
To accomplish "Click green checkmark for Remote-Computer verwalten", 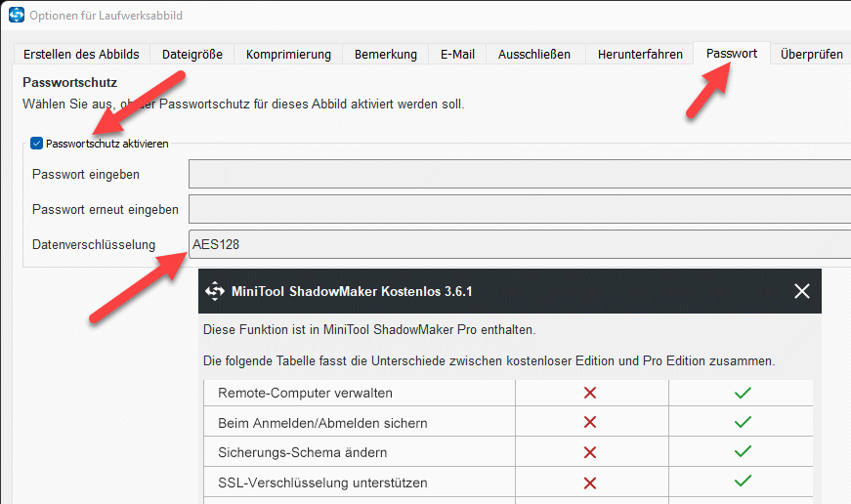I will point(743,393).
